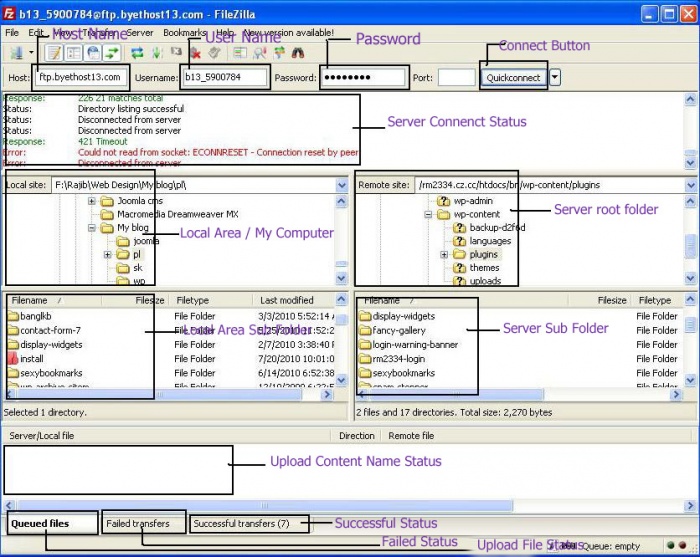Toggle the transfer queue display icon
This screenshot has height=557, width=700.
pos(112,53)
